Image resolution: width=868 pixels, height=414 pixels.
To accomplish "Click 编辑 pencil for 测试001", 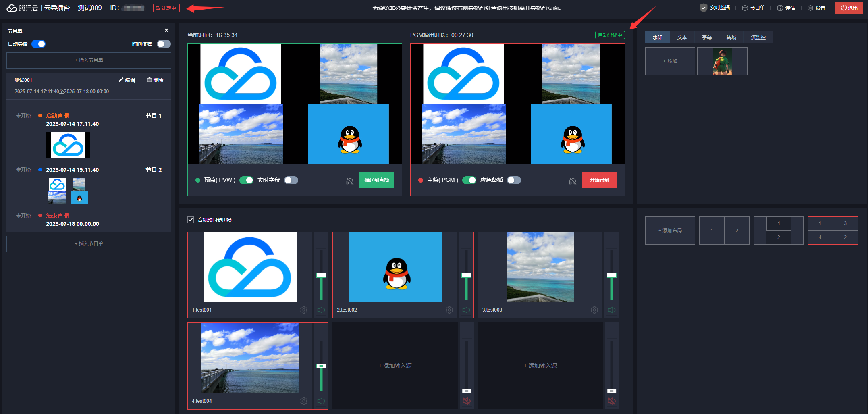I will (127, 80).
